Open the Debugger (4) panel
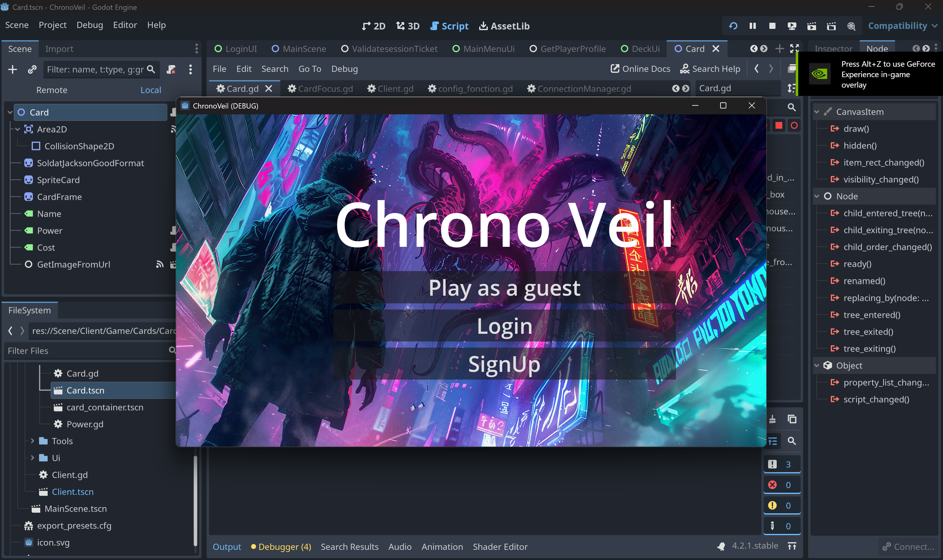The image size is (943, 560). tap(281, 547)
